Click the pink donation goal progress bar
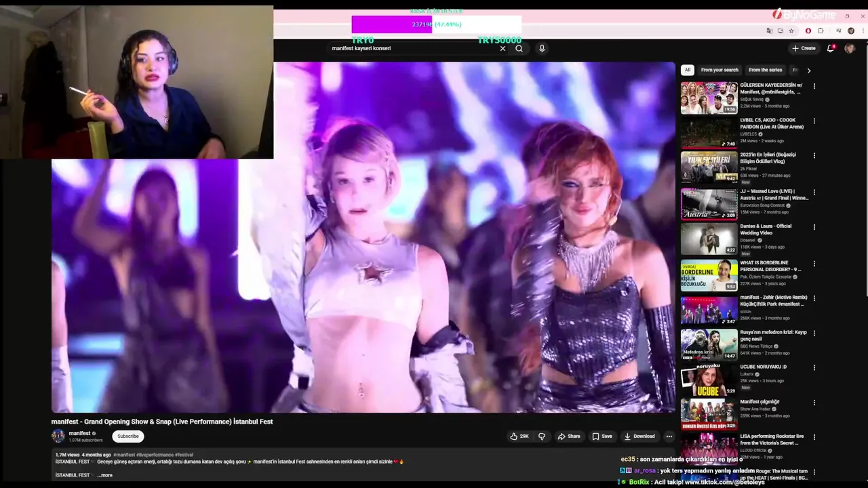This screenshot has width=868, height=488. point(436,24)
